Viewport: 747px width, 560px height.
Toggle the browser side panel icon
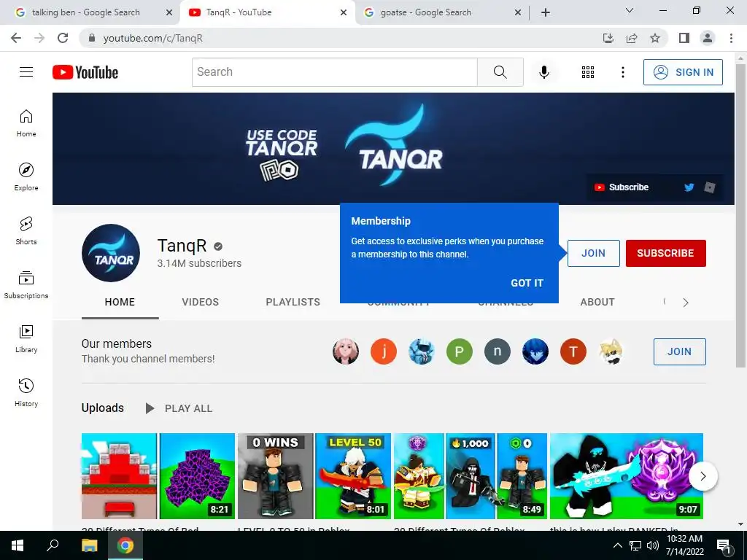(x=684, y=38)
